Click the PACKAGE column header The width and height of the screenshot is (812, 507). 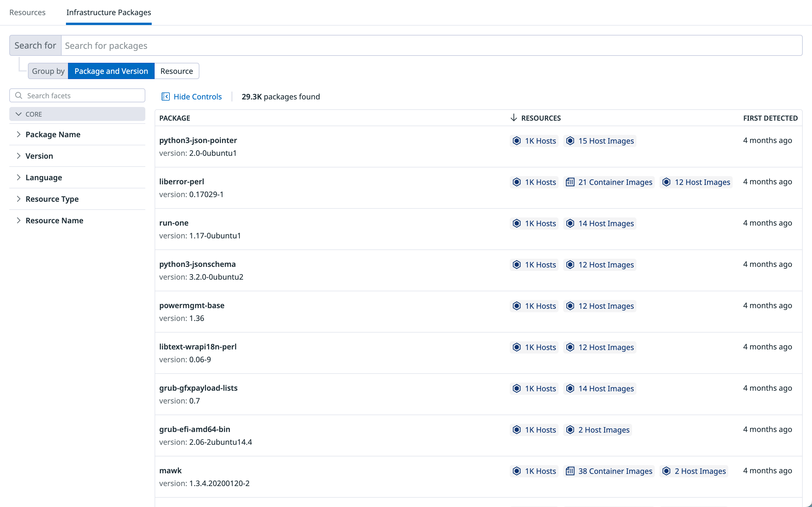pyautogui.click(x=175, y=118)
